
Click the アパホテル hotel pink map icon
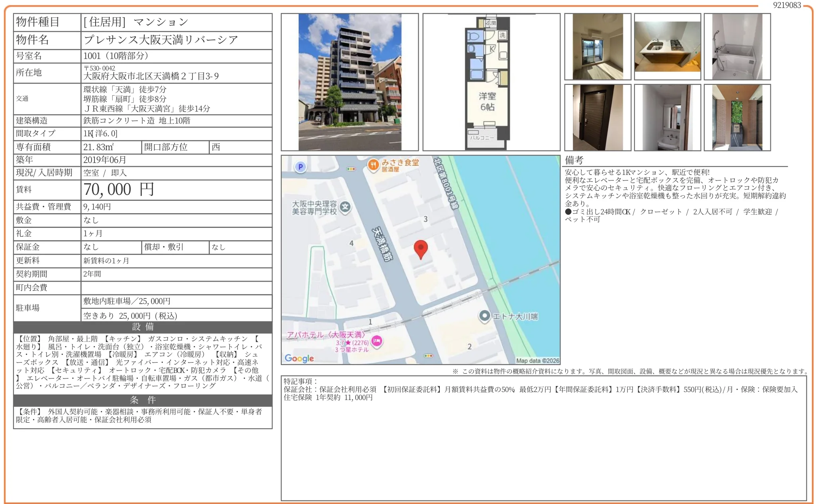(x=376, y=341)
